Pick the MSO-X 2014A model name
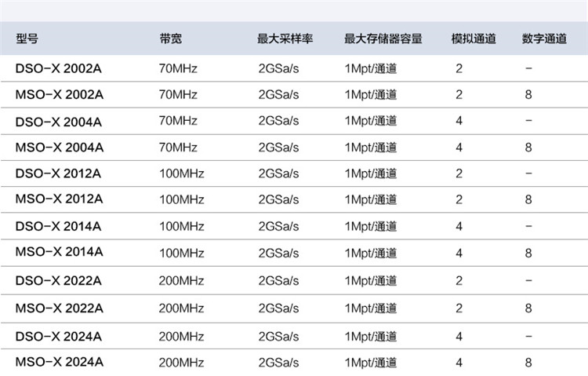 [x=59, y=252]
